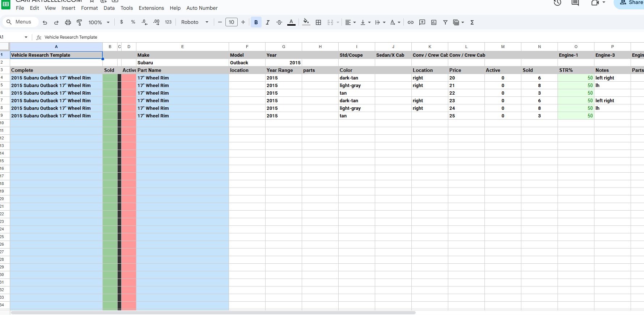
Task: Click the Merge cells icon
Action: [x=330, y=22]
